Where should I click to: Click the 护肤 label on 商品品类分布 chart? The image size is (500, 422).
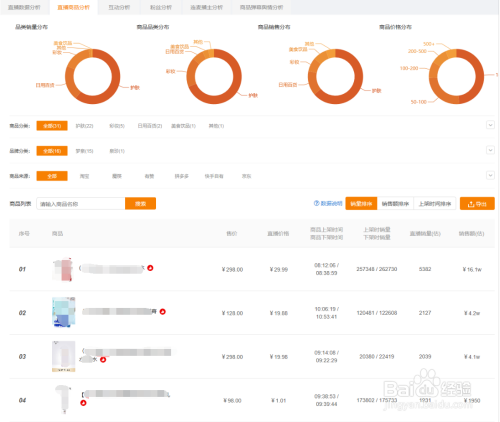(253, 96)
